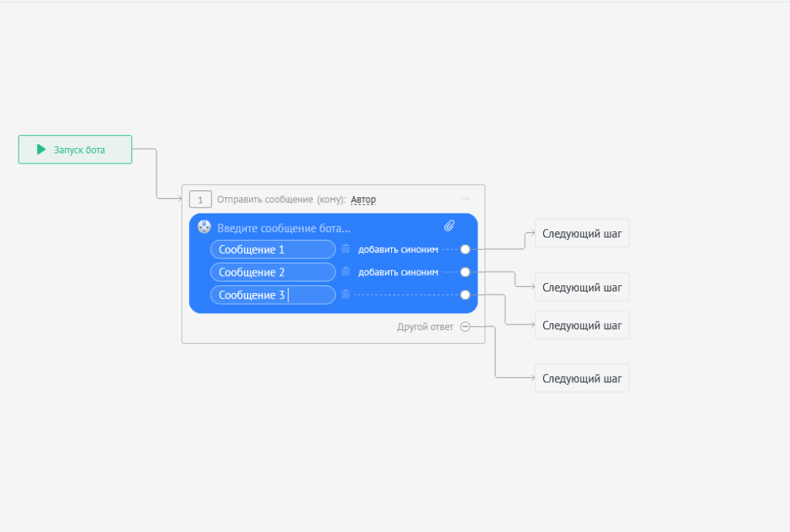Screen dimensions: 790x532
Task: Select the Сообщение 3 output connector dot
Action: 465,295
